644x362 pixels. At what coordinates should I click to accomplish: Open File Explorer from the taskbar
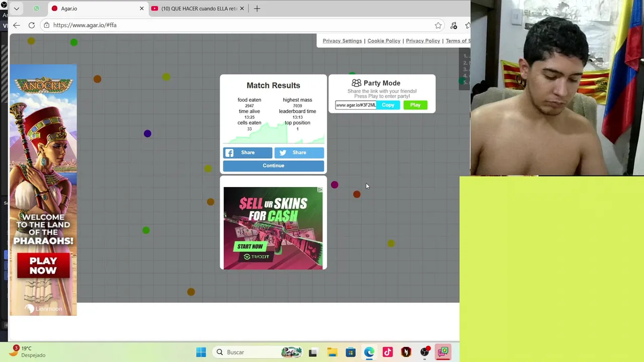click(332, 352)
